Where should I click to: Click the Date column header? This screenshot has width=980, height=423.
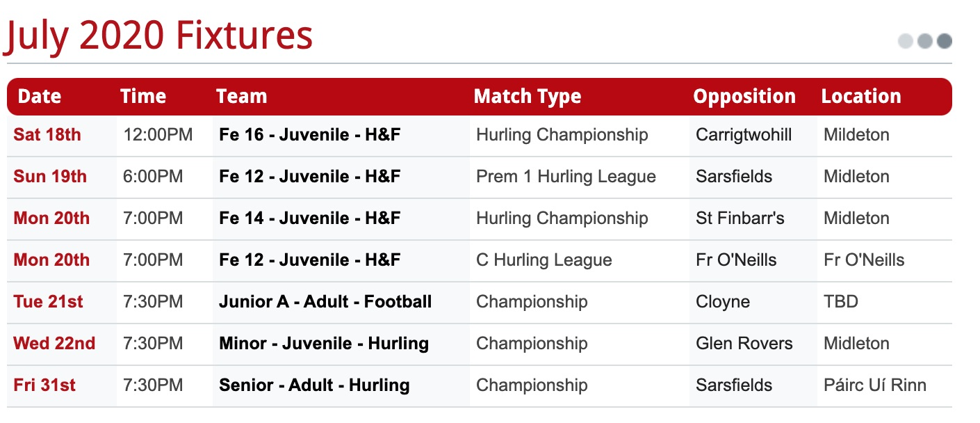[40, 96]
